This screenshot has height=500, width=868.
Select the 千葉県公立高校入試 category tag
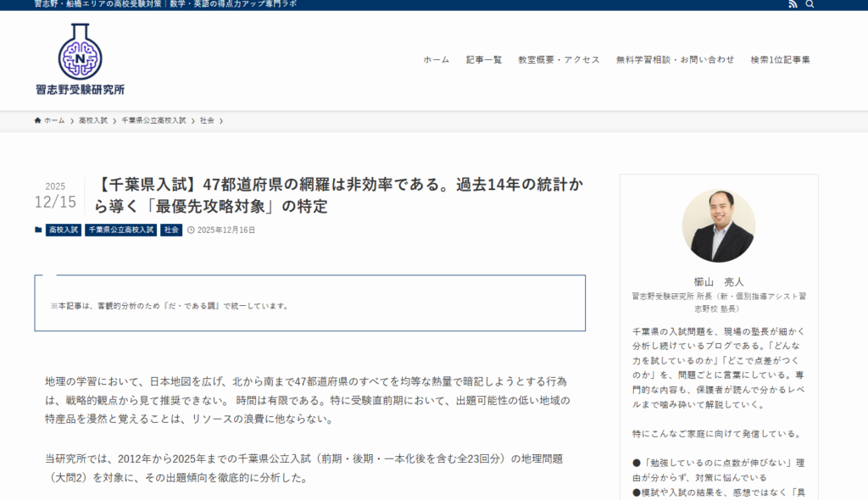(120, 230)
